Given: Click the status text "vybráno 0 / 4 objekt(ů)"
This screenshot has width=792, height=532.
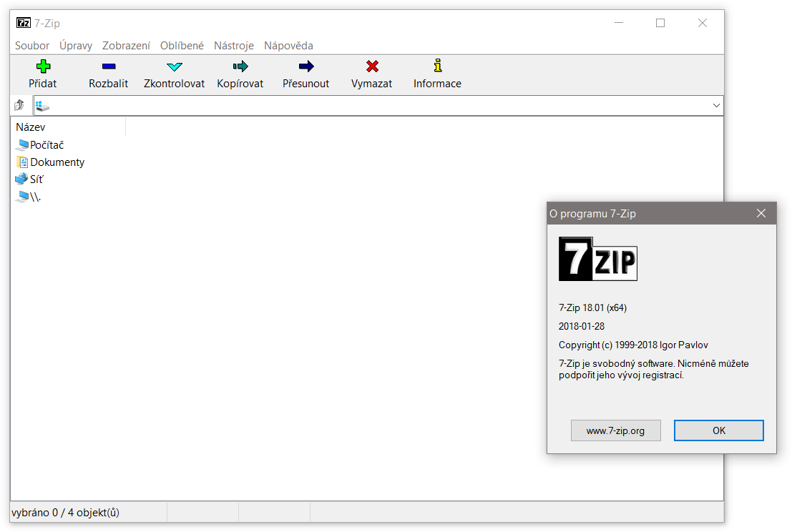Looking at the screenshot, I should 65,513.
